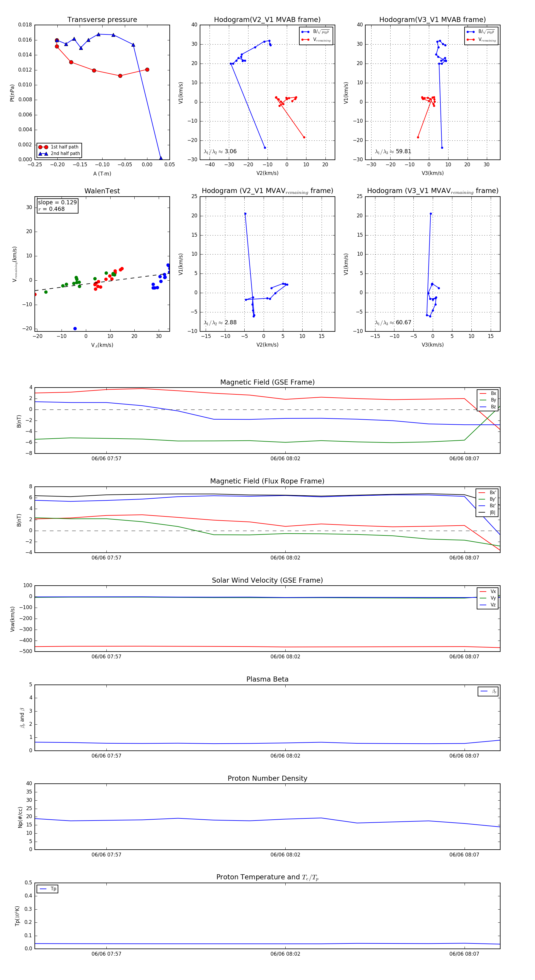Click the "Hodogram(V3_V1 MVAB frame)" title

432,20
